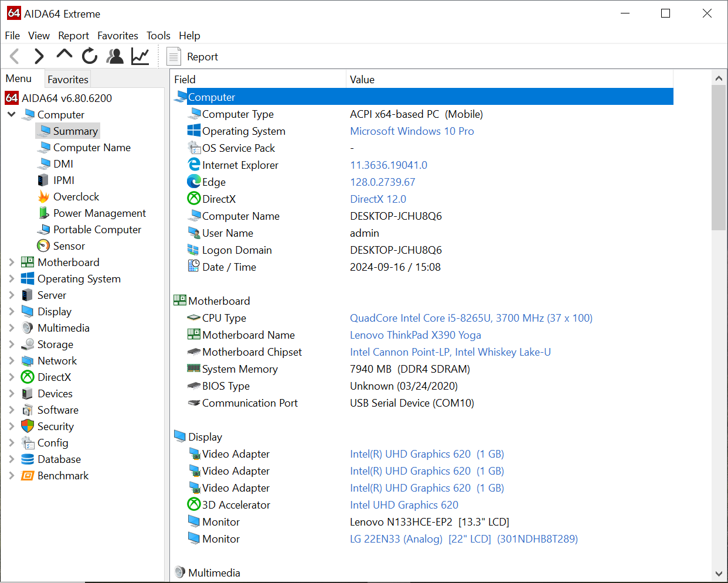
Task: Click the Internet Explorer icon in the list
Action: (194, 165)
